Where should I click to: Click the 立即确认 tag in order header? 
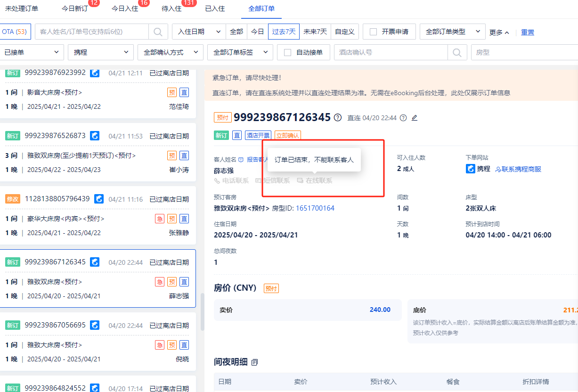pos(288,135)
